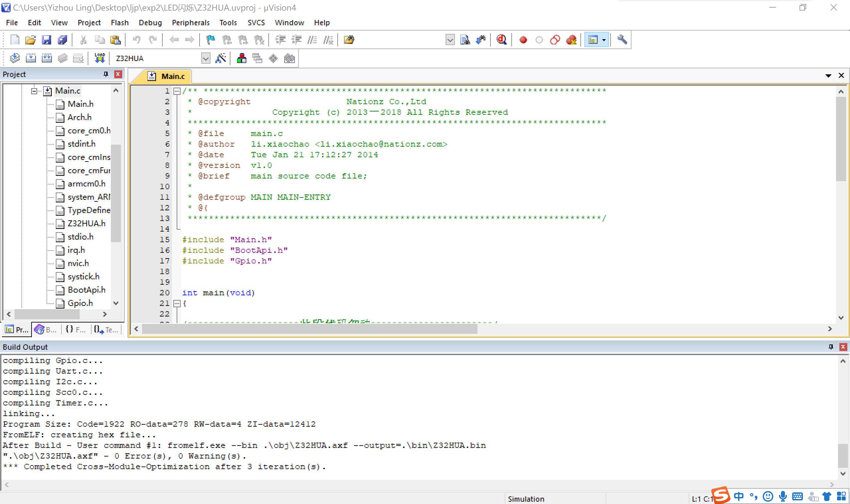850x504 pixels.
Task: Switch to Templates panel tab
Action: click(x=106, y=329)
